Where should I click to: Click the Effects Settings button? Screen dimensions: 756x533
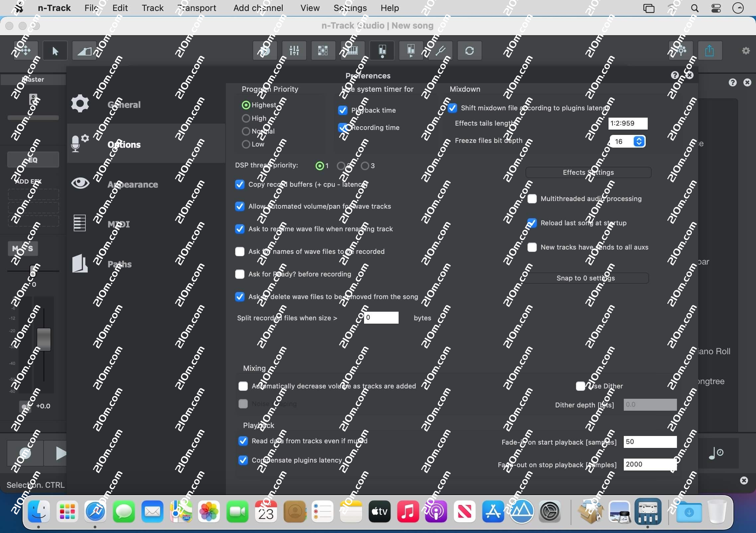[x=588, y=172]
